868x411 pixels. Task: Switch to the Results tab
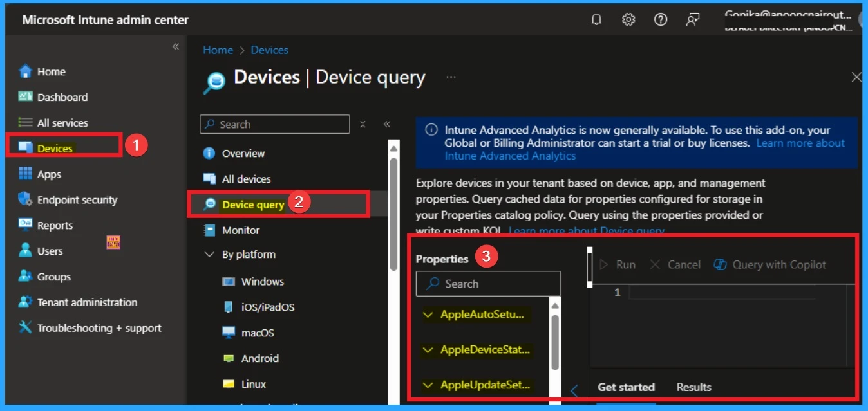click(x=693, y=387)
